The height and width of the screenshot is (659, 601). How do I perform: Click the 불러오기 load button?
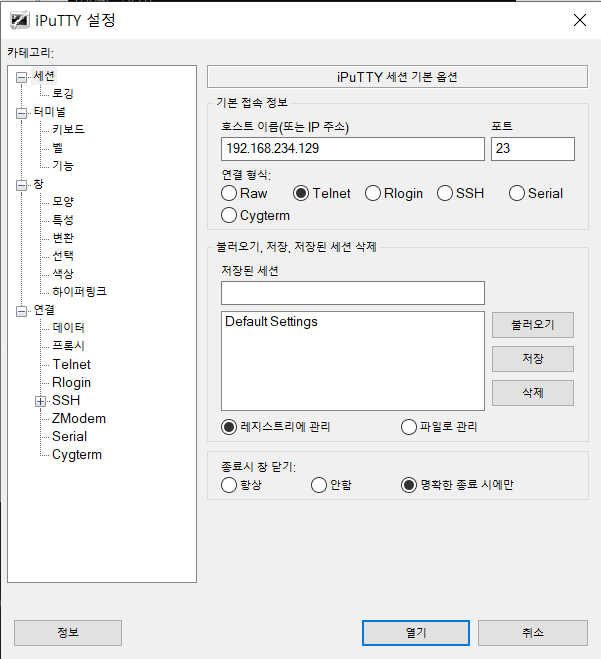(532, 325)
